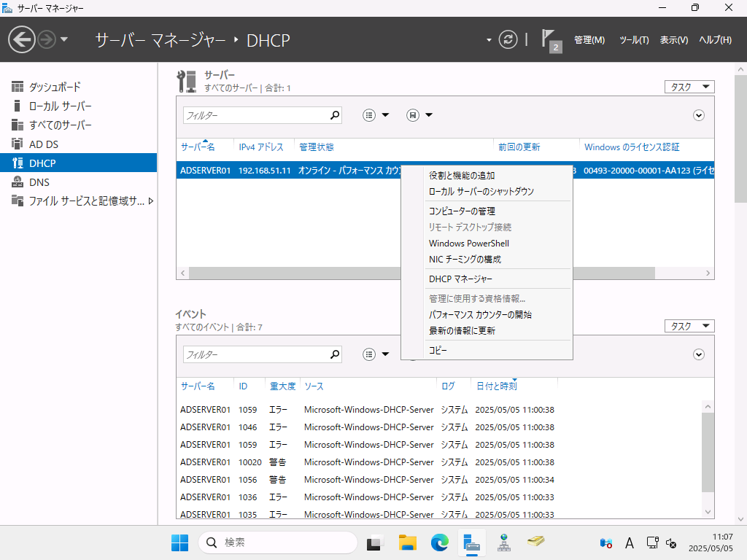The width and height of the screenshot is (747, 560).
Task: Choose 役割と機能の追加 from the context menu
Action: (x=487, y=176)
